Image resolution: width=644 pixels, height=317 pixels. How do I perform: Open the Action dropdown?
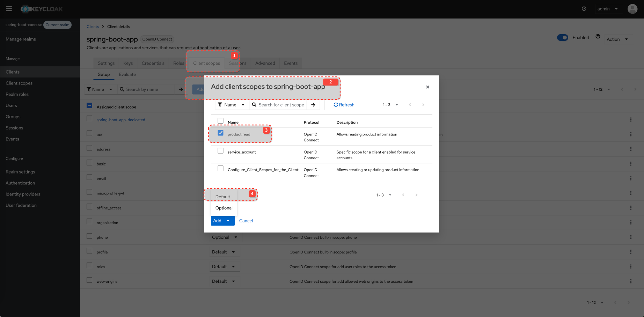(x=618, y=39)
